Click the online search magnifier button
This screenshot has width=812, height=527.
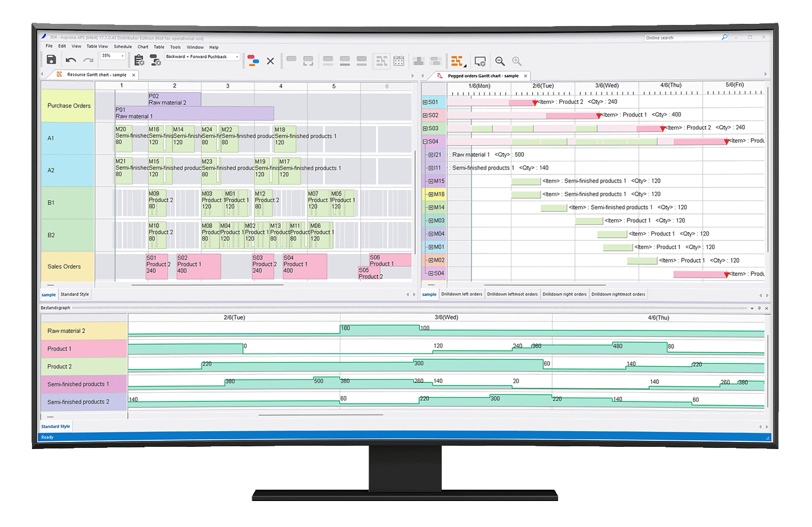[x=725, y=37]
